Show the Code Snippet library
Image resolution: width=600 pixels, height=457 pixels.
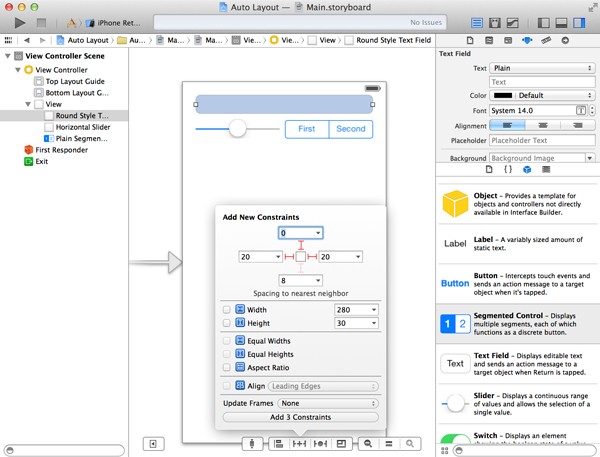tap(508, 169)
